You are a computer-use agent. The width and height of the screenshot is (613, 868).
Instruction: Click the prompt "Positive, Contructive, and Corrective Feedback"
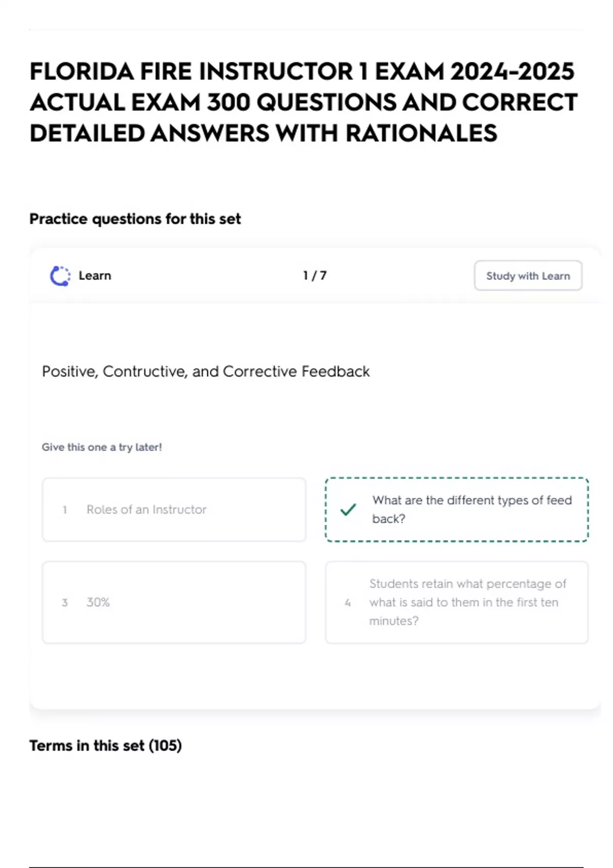(205, 371)
